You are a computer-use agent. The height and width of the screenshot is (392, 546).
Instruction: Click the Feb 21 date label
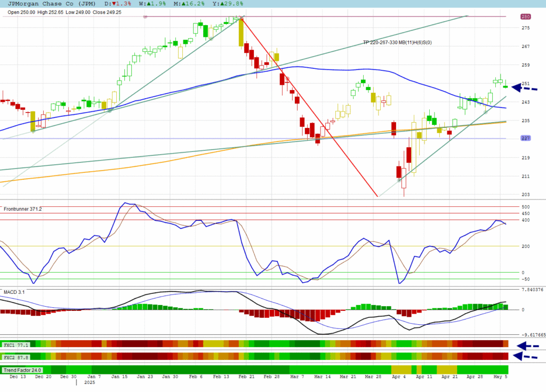[x=246, y=377]
